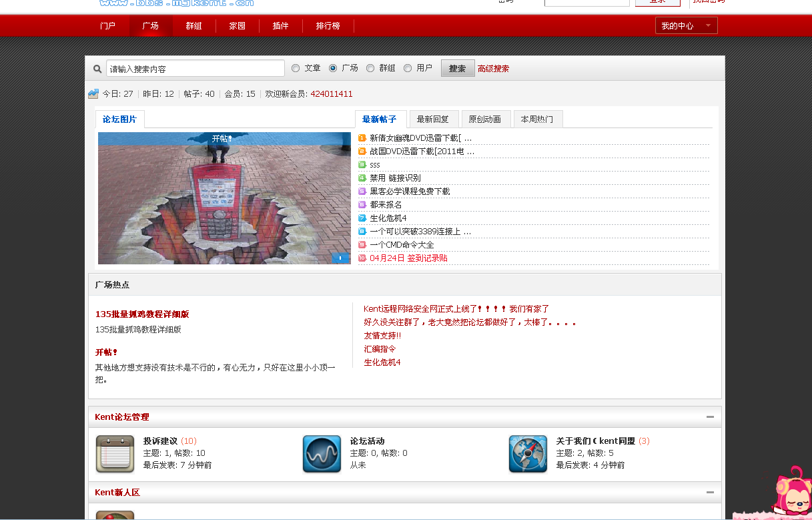812x520 pixels.
Task: Open 排行榜 in navigation bar
Action: (x=328, y=26)
